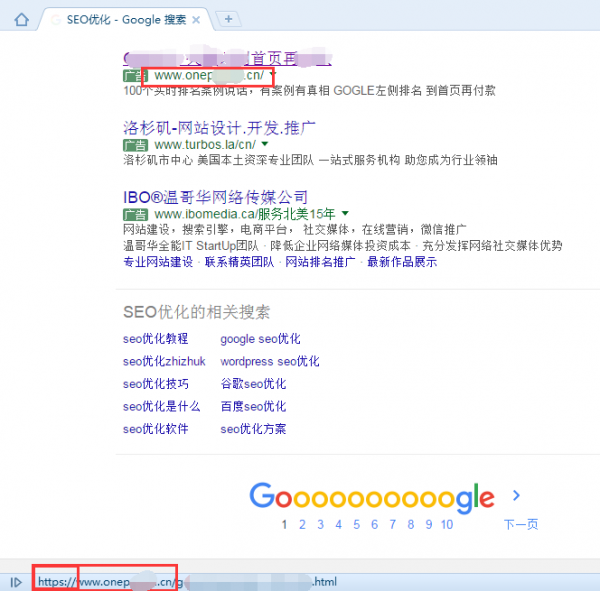Expand the dropdown arrow after 服务北美15年
Screen dimensions: 600x591
click(345, 214)
